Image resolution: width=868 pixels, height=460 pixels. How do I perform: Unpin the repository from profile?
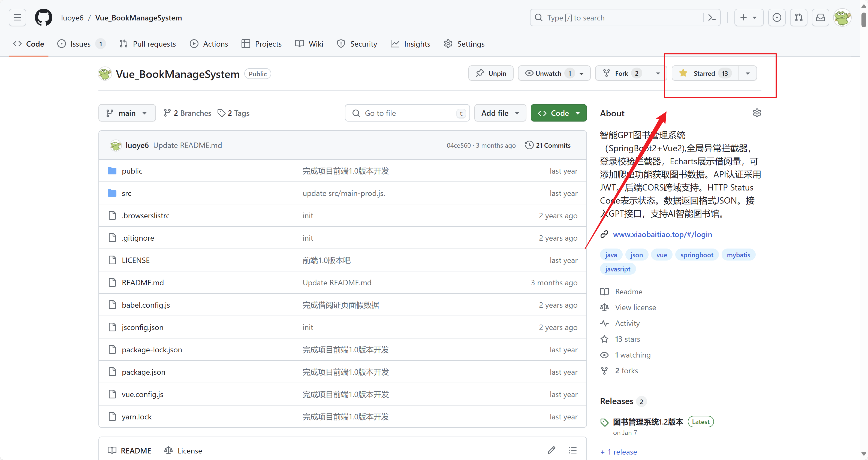pyautogui.click(x=491, y=73)
